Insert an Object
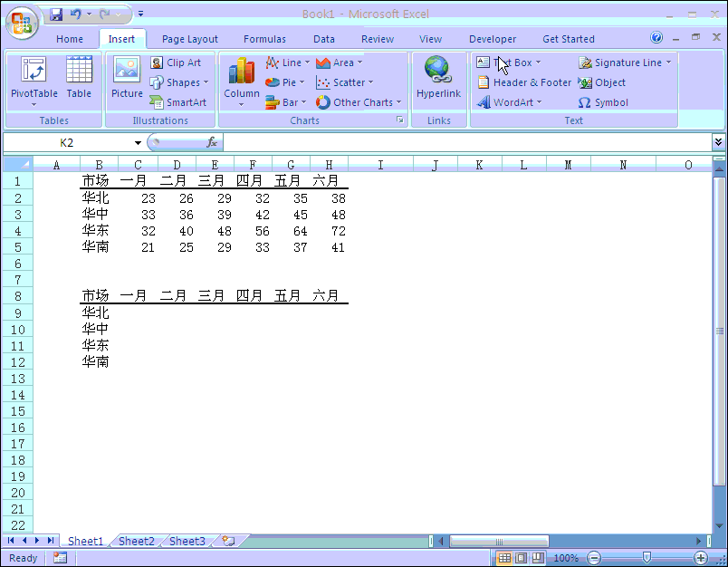The image size is (728, 567). [602, 82]
